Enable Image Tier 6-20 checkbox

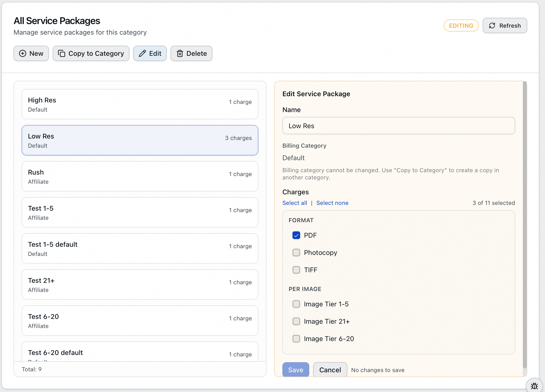[296, 339]
